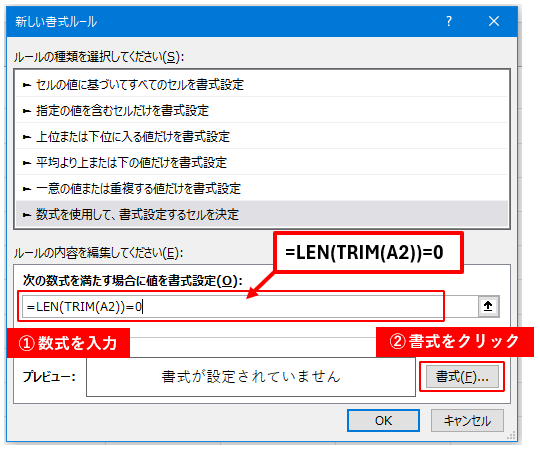This screenshot has width=540, height=452.
Task: Open the 書式(F)... format button
Action: coord(462,376)
